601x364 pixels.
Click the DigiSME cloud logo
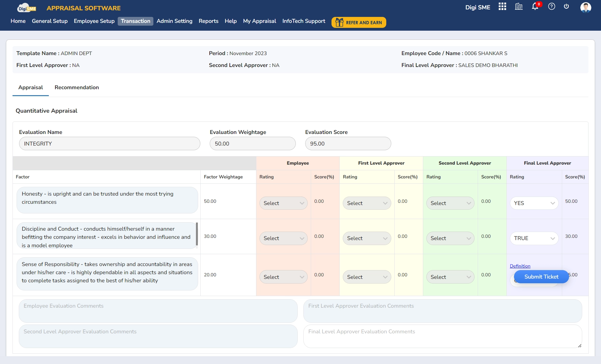point(27,8)
